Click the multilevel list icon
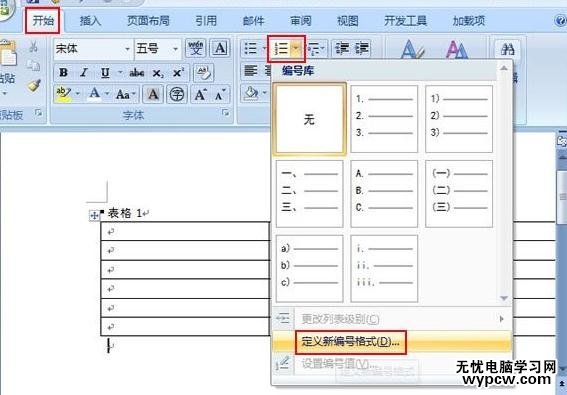The image size is (567, 395). click(x=315, y=48)
